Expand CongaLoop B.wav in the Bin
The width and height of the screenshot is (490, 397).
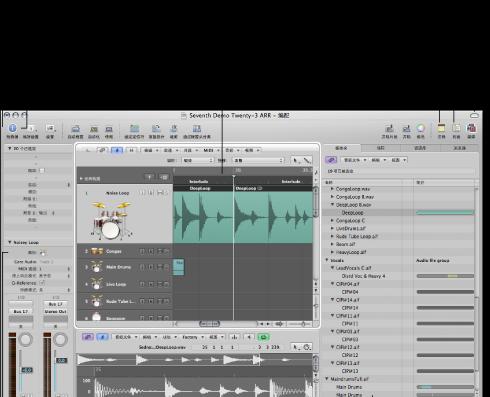pyautogui.click(x=332, y=197)
